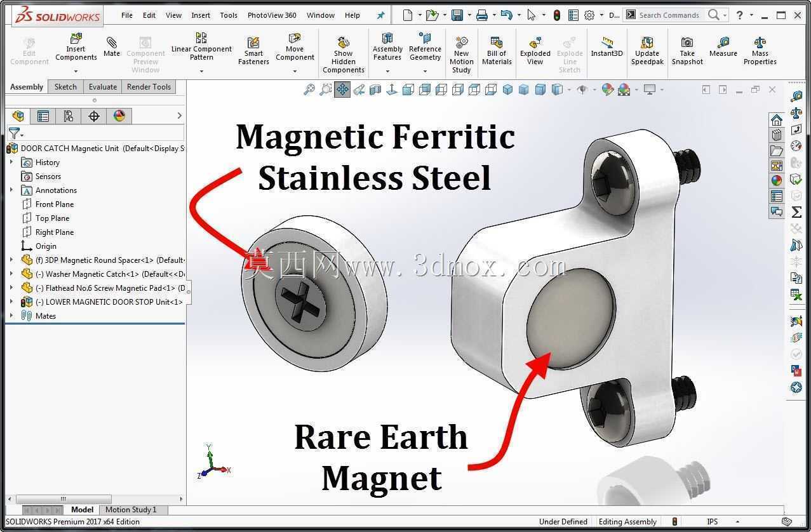Switch to the Sketch tab
Viewport: 811px width, 532px height.
pos(65,87)
